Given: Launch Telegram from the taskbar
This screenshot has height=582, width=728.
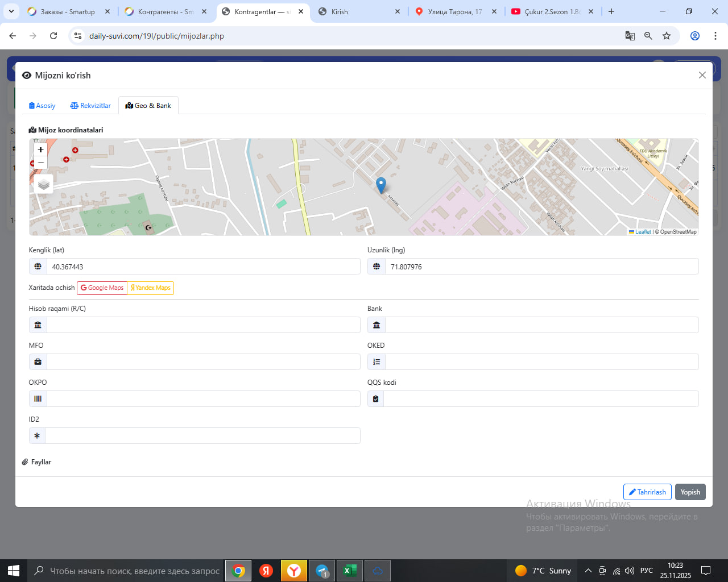Looking at the screenshot, I should pos(322,571).
